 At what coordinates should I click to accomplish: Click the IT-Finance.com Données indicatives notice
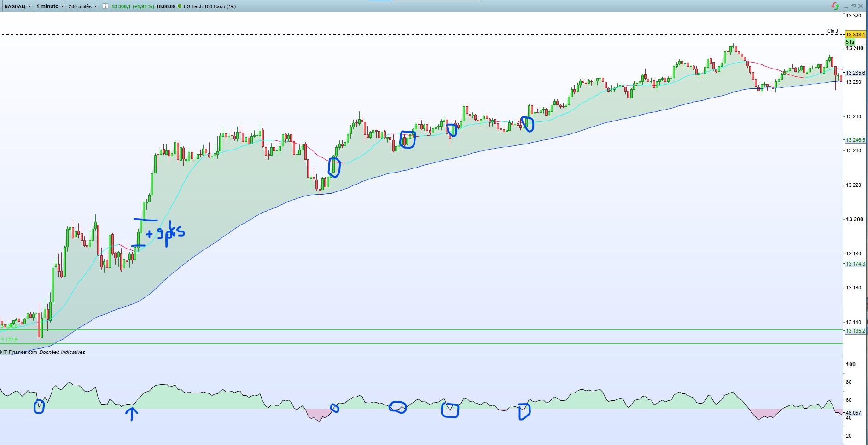click(43, 352)
